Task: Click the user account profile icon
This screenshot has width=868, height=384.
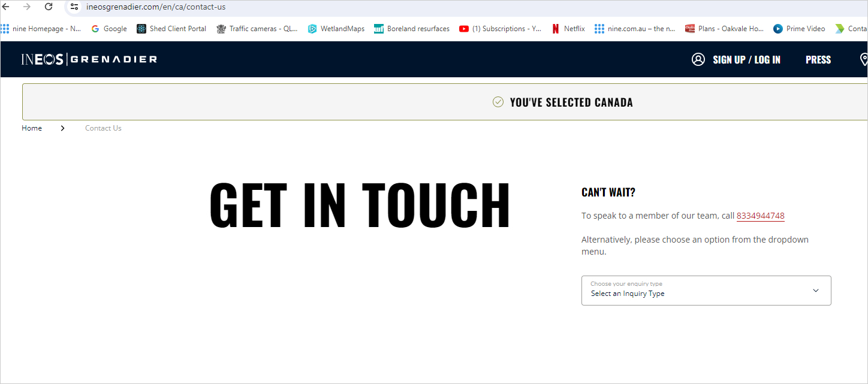Action: [698, 59]
